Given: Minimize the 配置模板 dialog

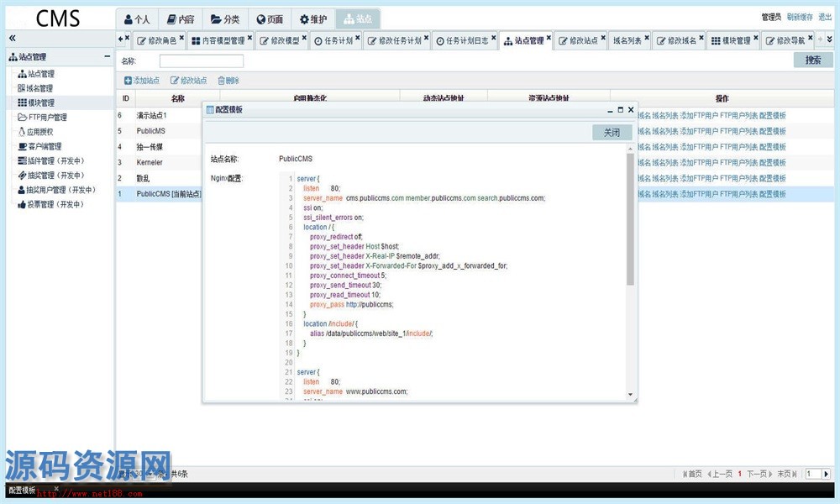Looking at the screenshot, I should [610, 110].
